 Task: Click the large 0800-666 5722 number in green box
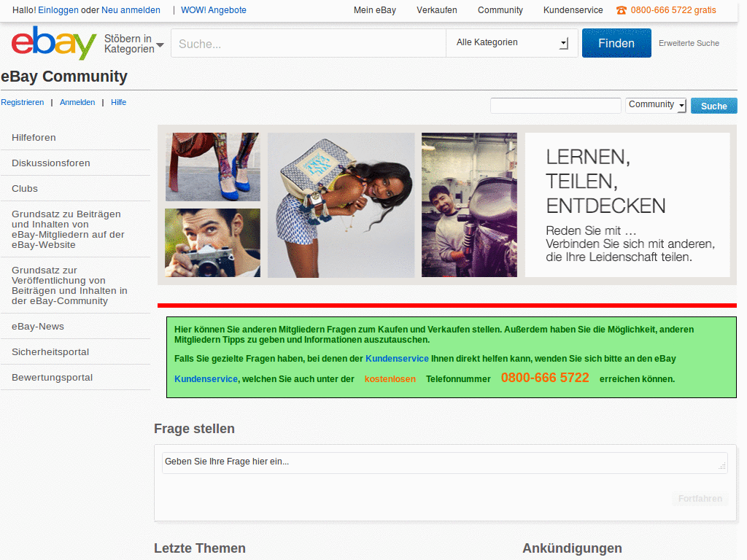pyautogui.click(x=545, y=378)
